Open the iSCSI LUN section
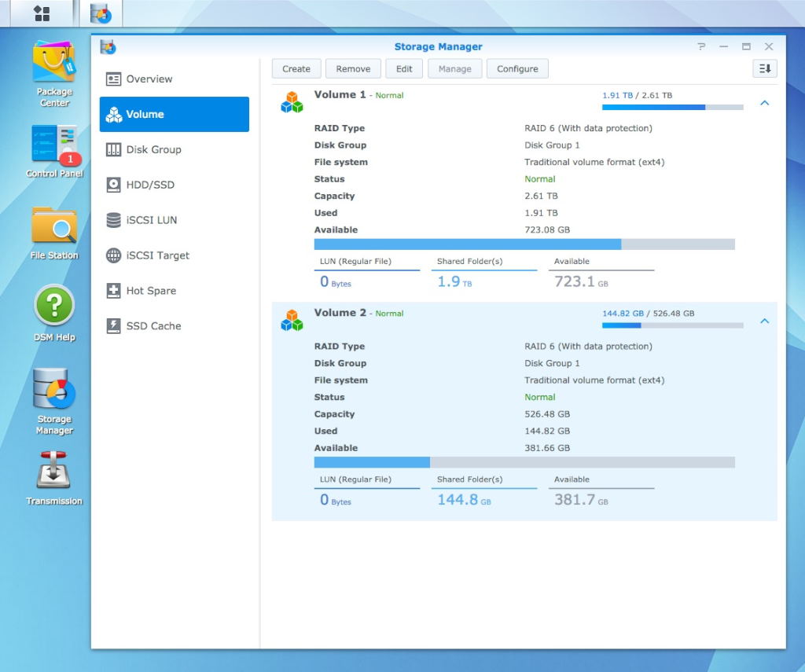This screenshot has height=672, width=805. coord(175,220)
